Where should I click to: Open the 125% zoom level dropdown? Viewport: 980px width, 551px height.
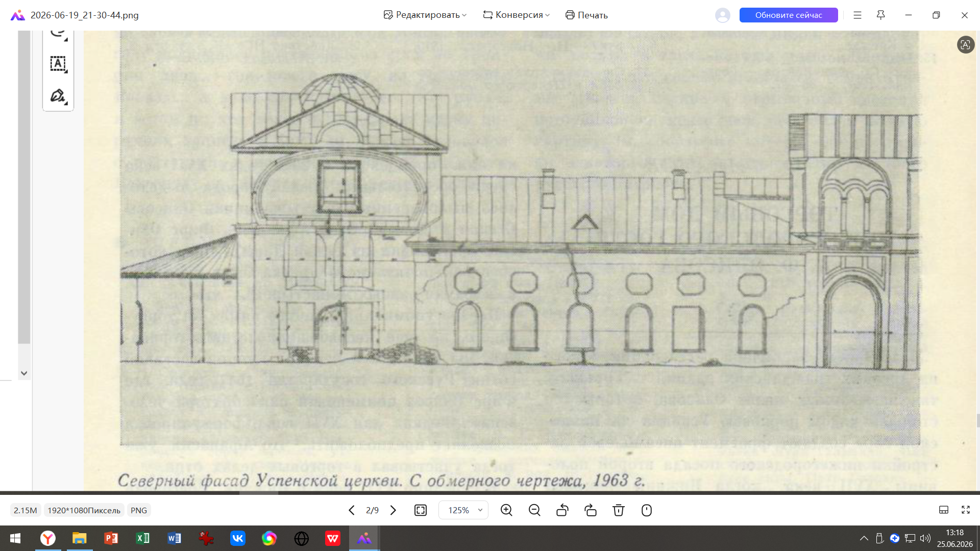tap(463, 510)
